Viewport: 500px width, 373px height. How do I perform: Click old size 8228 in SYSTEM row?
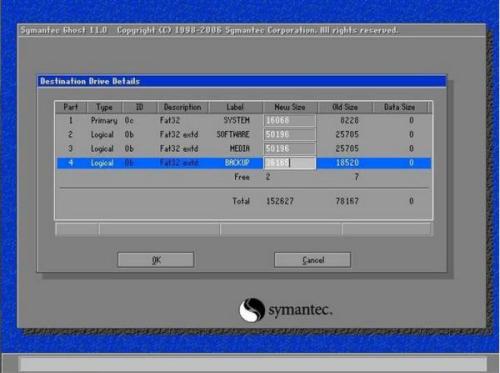pos(349,120)
